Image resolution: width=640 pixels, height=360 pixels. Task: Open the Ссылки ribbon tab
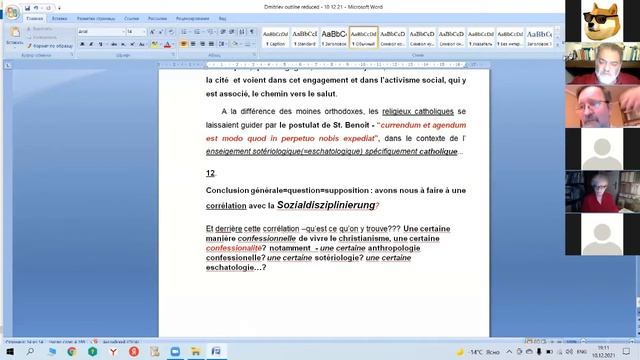pos(131,18)
